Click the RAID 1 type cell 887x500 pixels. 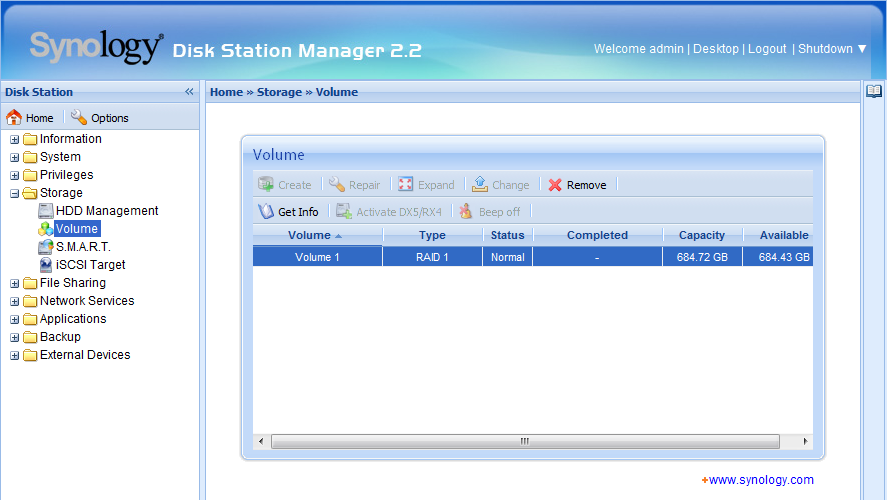pyautogui.click(x=432, y=257)
